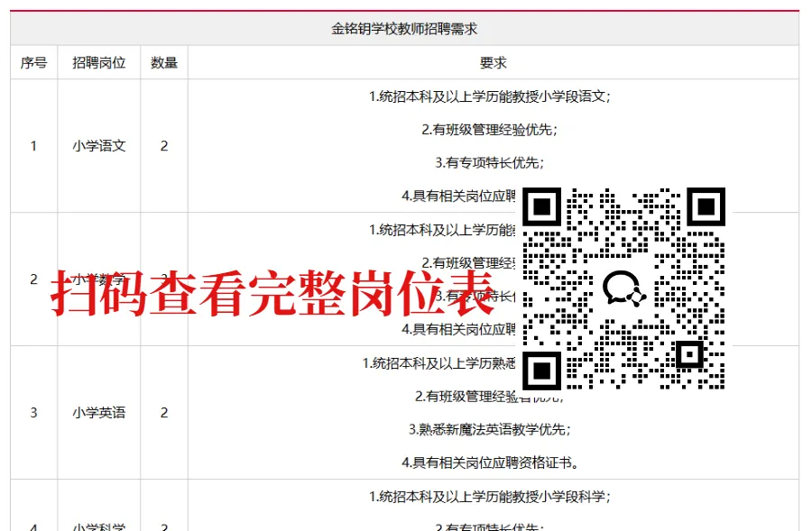Click the line 3.熟悉新魔法英语教学优先
Image resolution: width=812 pixels, height=531 pixels.
[490, 429]
